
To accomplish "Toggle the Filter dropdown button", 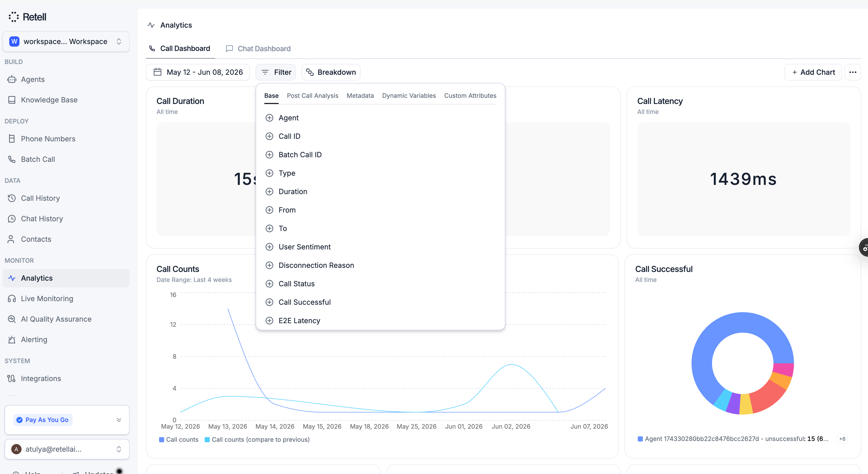I will click(x=276, y=72).
